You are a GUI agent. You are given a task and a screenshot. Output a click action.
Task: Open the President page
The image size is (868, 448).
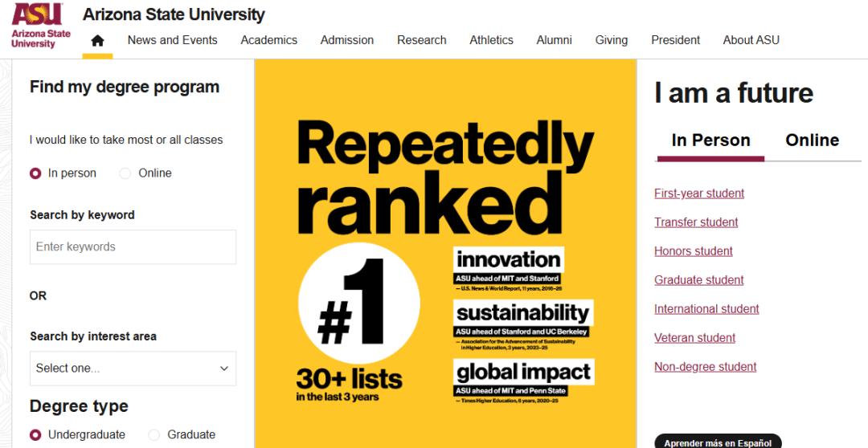click(x=675, y=40)
